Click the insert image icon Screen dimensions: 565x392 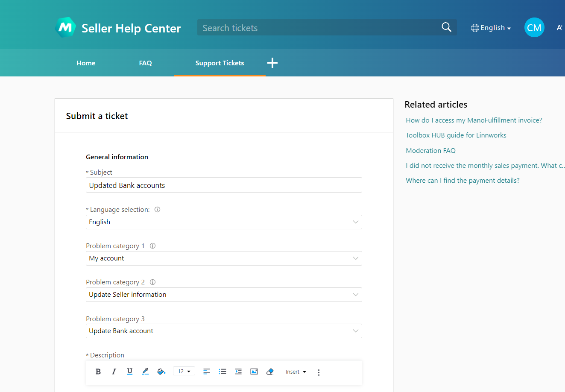coord(254,372)
